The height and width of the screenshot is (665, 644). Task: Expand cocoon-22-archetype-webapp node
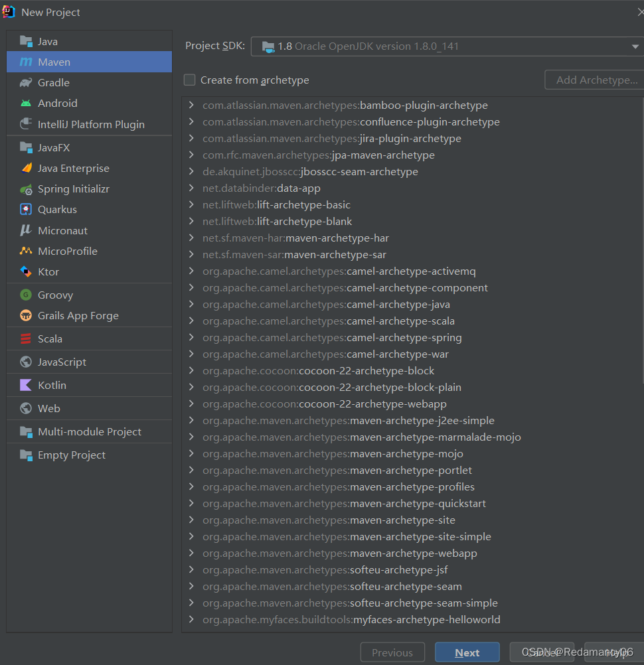191,404
